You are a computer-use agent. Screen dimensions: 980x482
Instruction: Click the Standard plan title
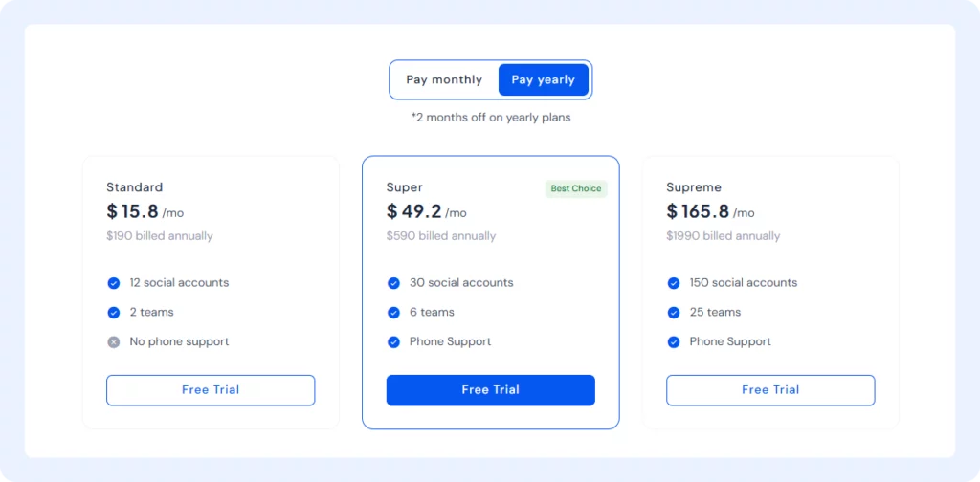pyautogui.click(x=134, y=187)
